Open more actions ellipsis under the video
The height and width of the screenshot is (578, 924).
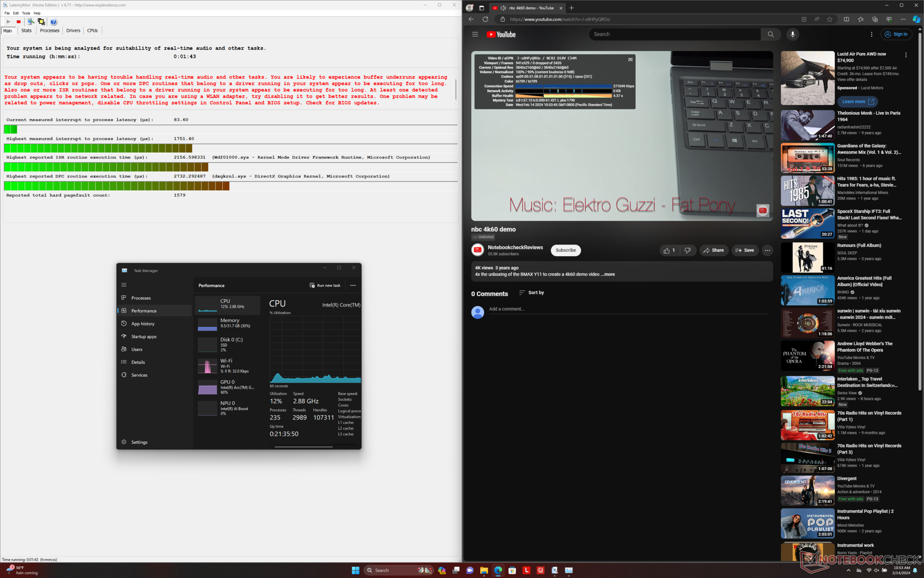(x=767, y=250)
